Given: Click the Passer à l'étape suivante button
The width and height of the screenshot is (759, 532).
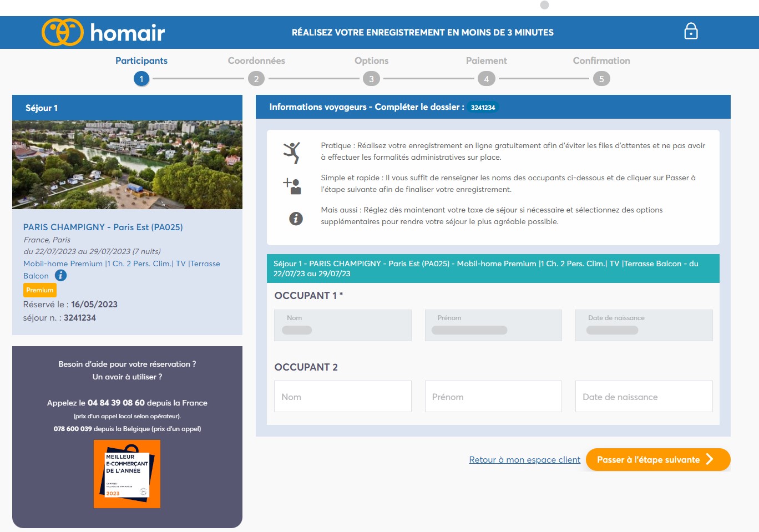Looking at the screenshot, I should click(658, 459).
